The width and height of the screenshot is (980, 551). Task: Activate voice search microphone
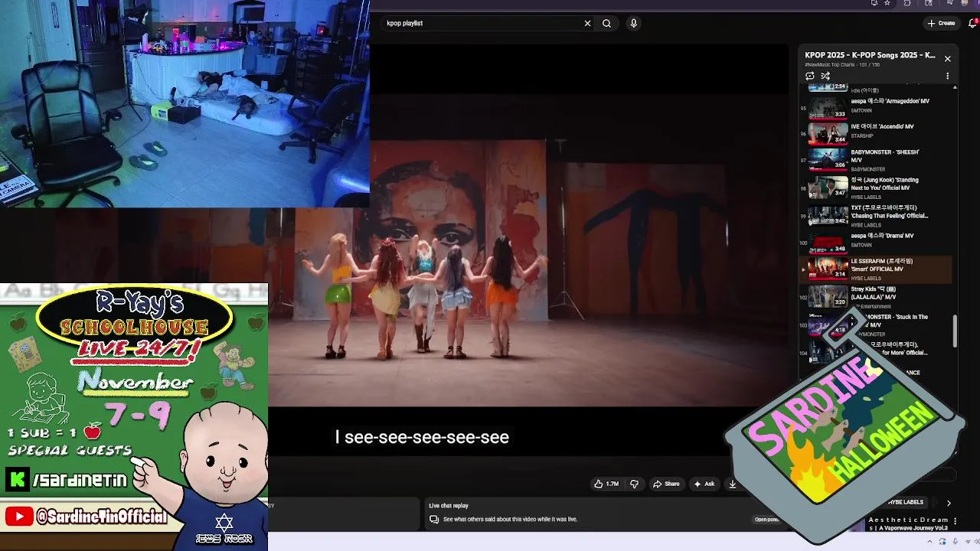[x=633, y=23]
